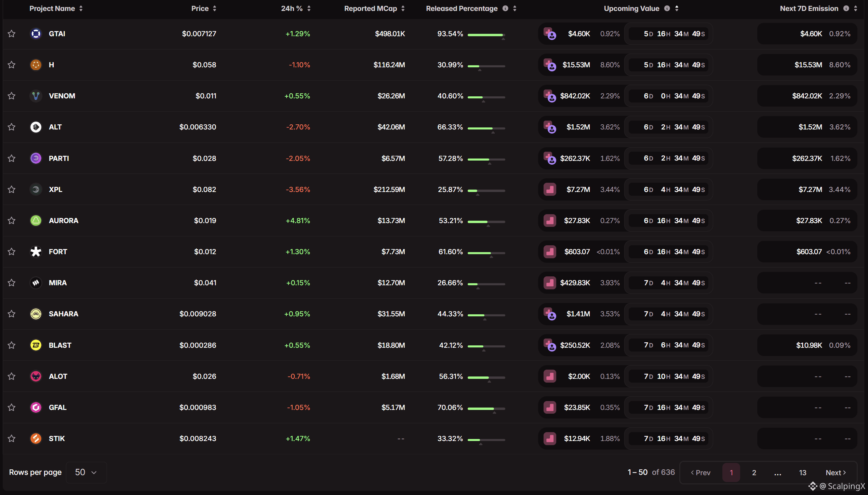Open the MIRA project name link
This screenshot has height=495, width=868.
tap(58, 283)
